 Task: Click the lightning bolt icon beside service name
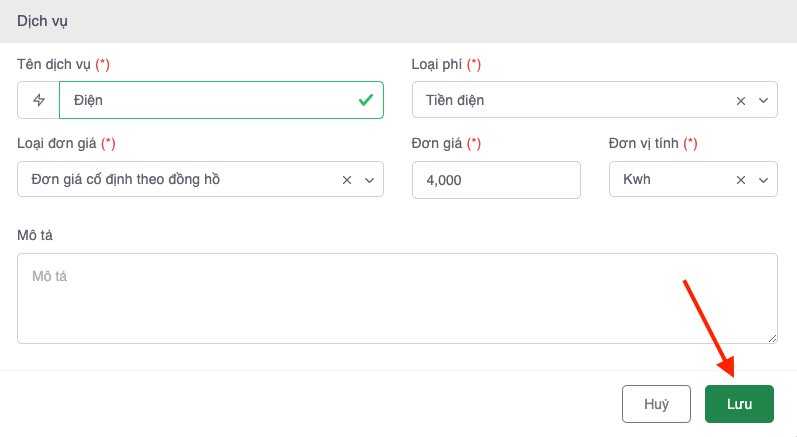click(x=39, y=100)
